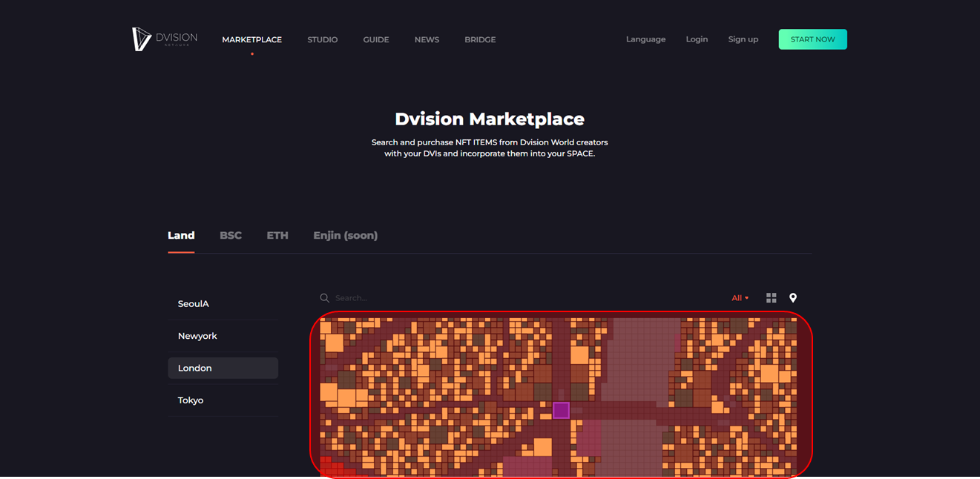
Task: Open the MARKETPLACE nav item
Action: tap(251, 40)
